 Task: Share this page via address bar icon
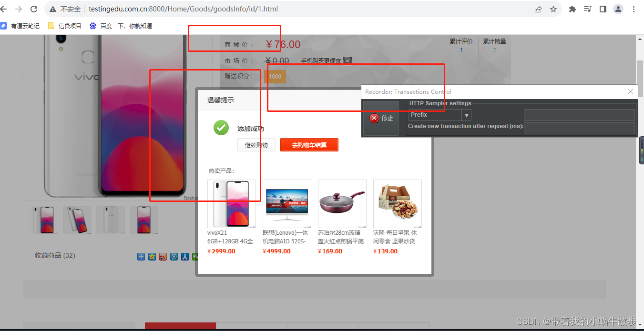538,9
